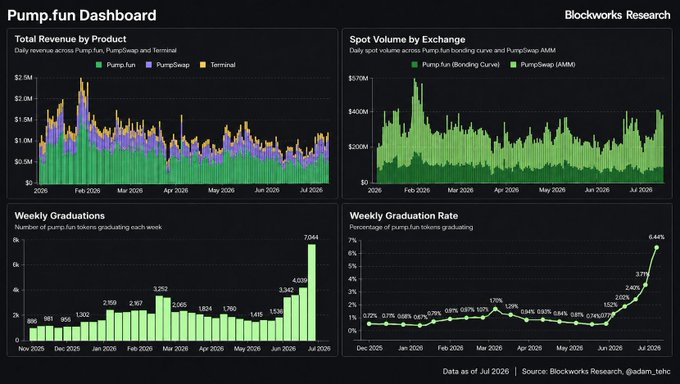The width and height of the screenshot is (680, 384).
Task: Click the 1.29% rate label
Action: [x=511, y=306]
